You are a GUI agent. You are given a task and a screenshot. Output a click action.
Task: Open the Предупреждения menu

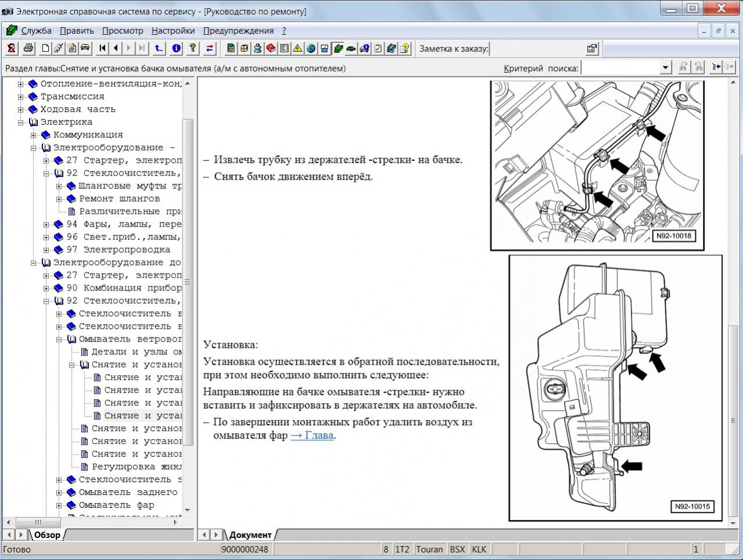pos(238,31)
